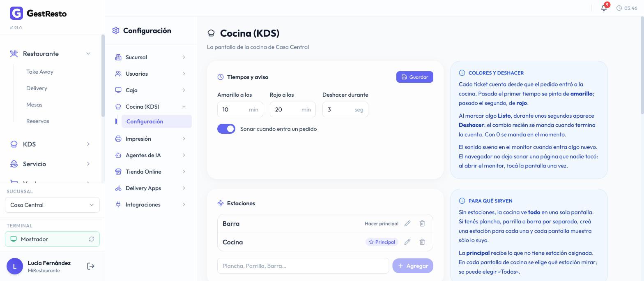Click the Configuración gear icon

pyautogui.click(x=116, y=30)
